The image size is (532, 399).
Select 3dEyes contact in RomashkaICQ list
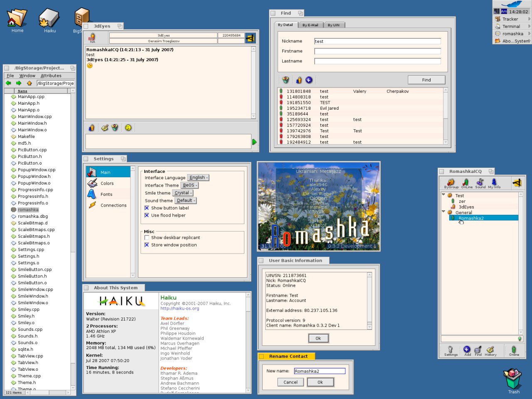click(x=466, y=207)
